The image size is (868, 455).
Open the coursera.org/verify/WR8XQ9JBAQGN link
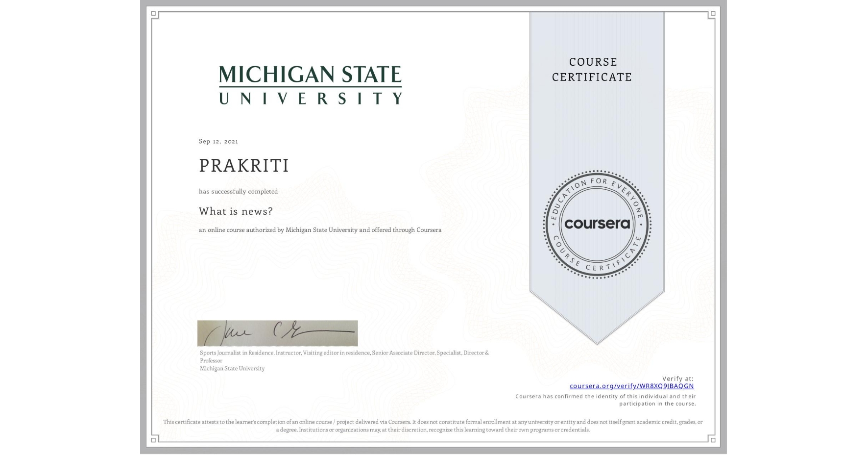pos(632,387)
